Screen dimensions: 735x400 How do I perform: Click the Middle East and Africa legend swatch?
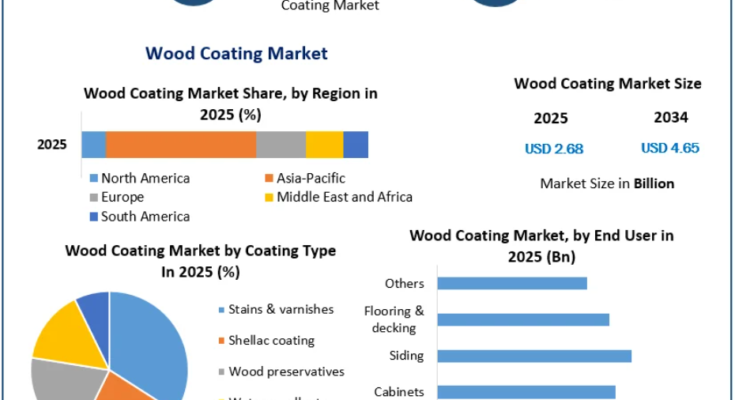tap(269, 197)
